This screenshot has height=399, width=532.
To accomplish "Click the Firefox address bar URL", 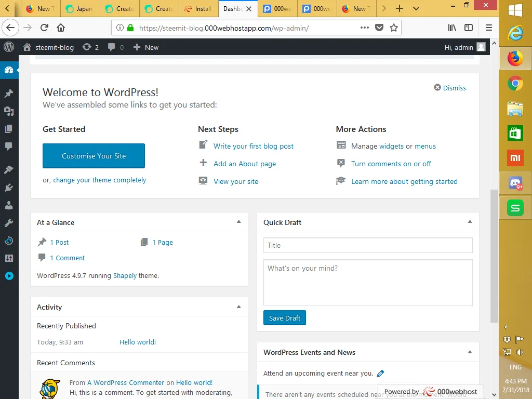I will click(x=224, y=28).
